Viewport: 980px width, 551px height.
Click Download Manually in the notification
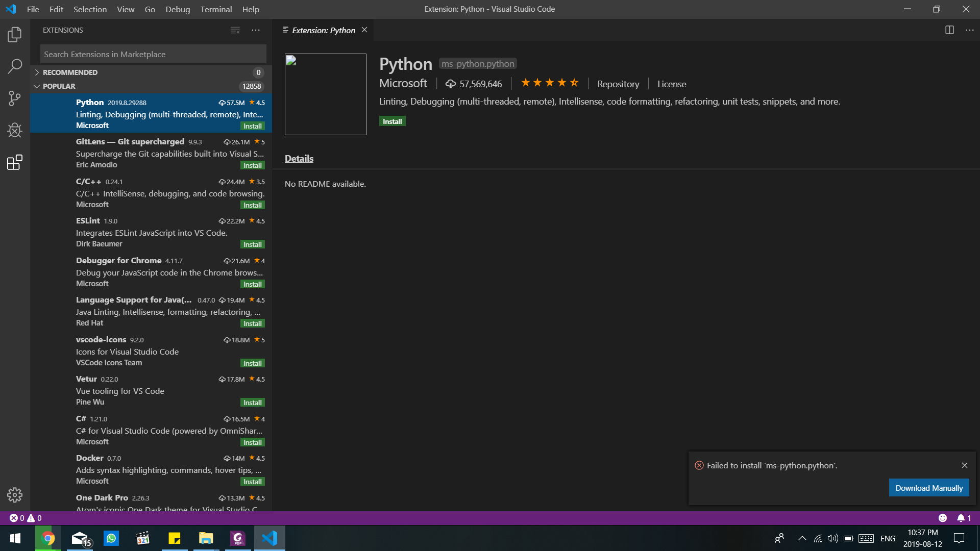click(928, 487)
